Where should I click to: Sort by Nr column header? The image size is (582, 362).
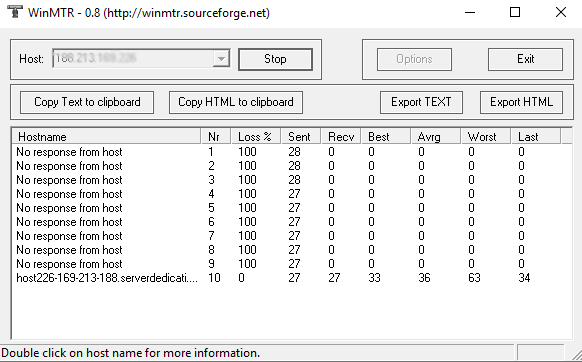[216, 137]
